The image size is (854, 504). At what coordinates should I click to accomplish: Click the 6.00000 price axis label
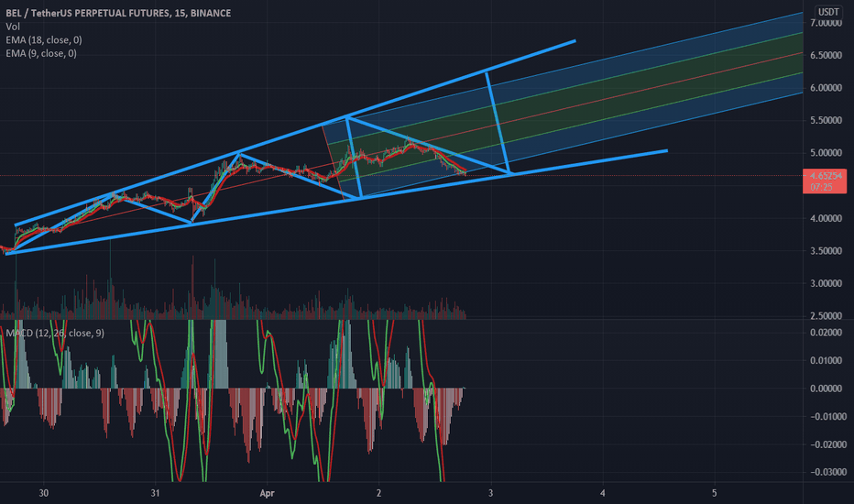pos(826,88)
